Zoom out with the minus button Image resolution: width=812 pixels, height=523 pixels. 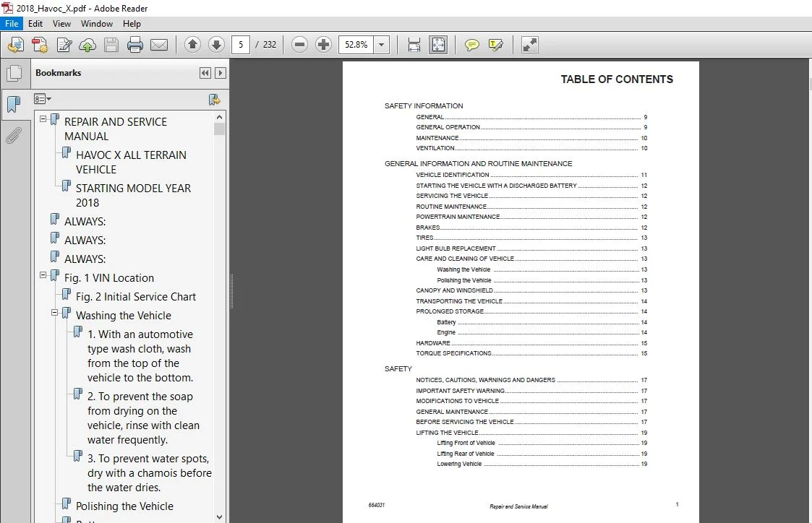299,45
